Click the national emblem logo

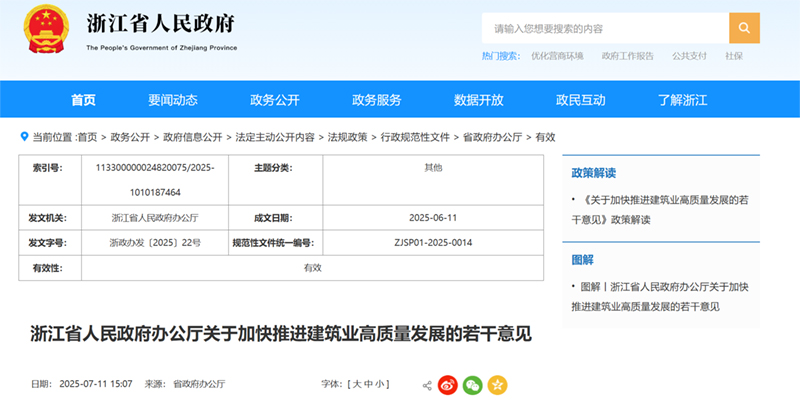41,32
